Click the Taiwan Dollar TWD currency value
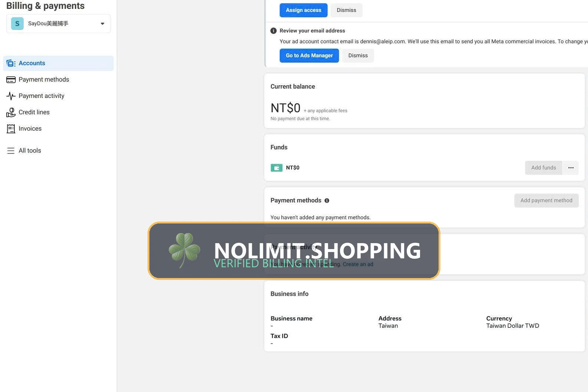Screen dimensions: 588x392 [x=513, y=326]
